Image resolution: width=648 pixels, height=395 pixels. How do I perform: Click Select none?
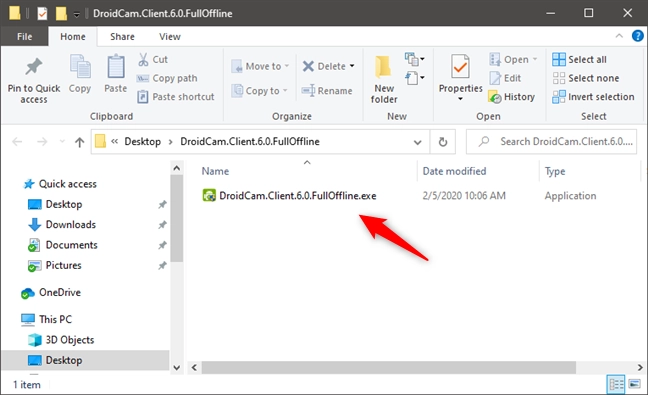(586, 78)
